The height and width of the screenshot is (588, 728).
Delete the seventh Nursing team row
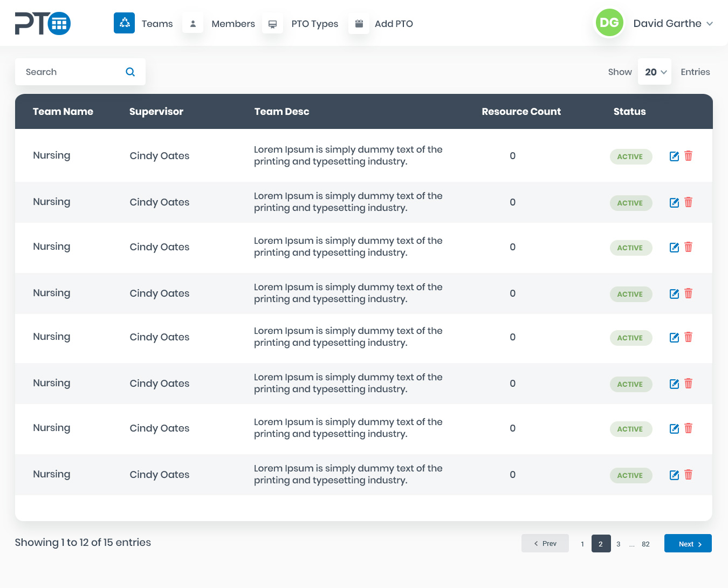pyautogui.click(x=689, y=428)
